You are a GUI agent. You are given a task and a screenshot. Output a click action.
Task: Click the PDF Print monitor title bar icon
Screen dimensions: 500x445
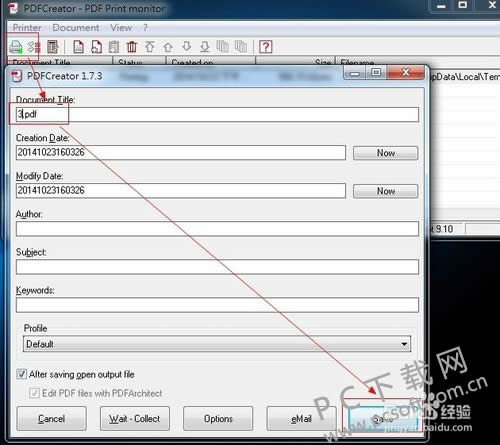13,8
